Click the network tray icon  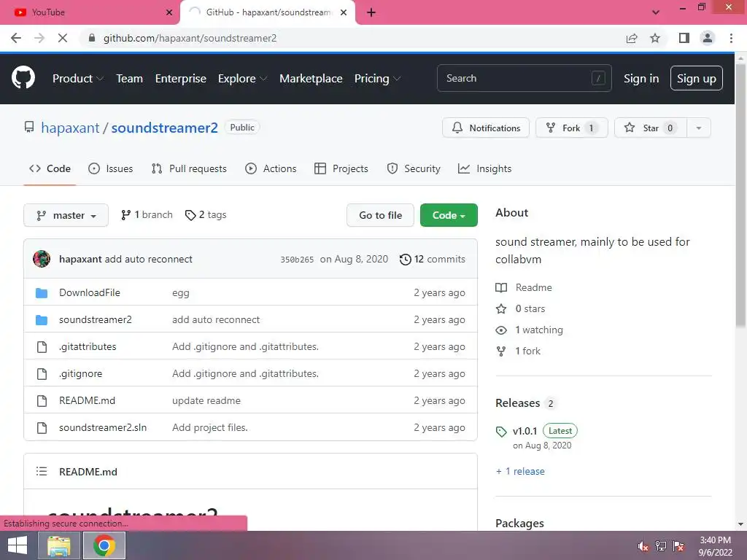(661, 545)
